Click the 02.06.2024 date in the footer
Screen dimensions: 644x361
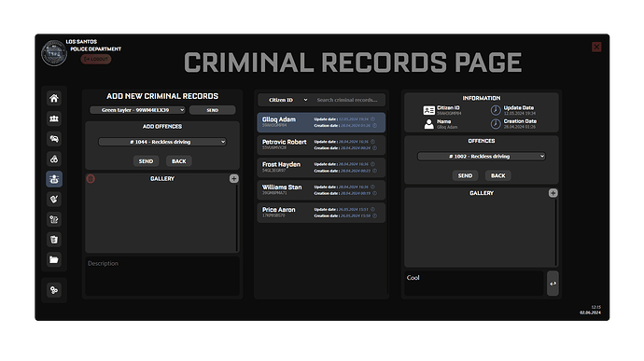tap(590, 312)
